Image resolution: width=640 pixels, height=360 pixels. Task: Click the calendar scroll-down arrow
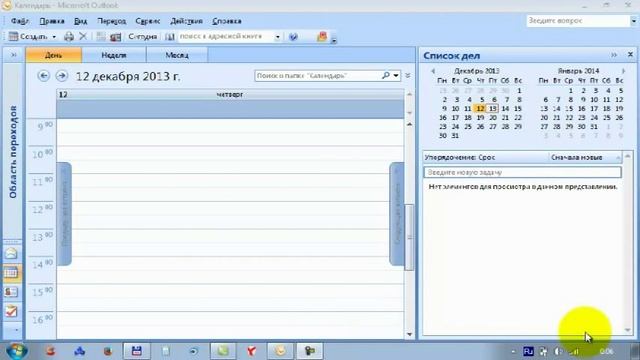pyautogui.click(x=409, y=334)
